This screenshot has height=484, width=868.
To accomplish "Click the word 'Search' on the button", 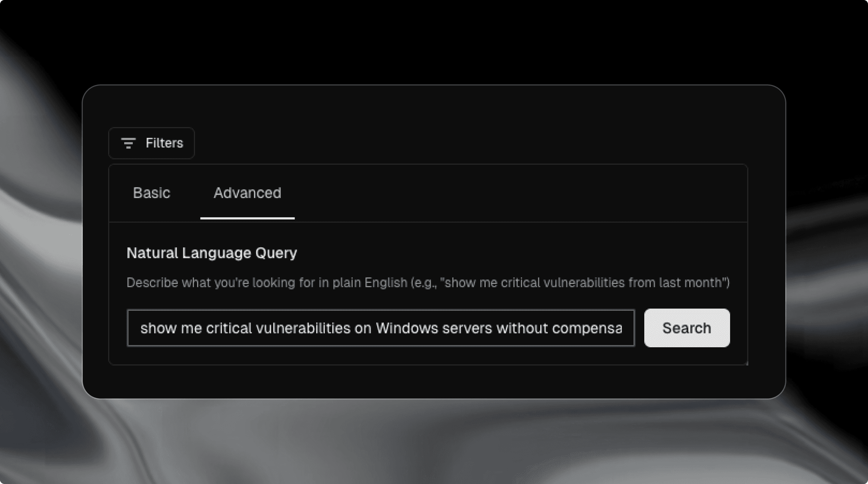I will (x=686, y=328).
